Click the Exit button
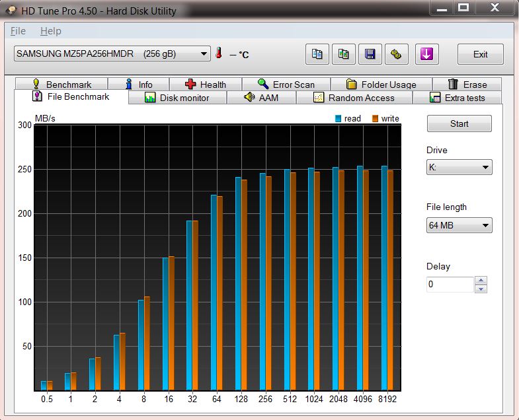The width and height of the screenshot is (519, 420). tap(480, 54)
